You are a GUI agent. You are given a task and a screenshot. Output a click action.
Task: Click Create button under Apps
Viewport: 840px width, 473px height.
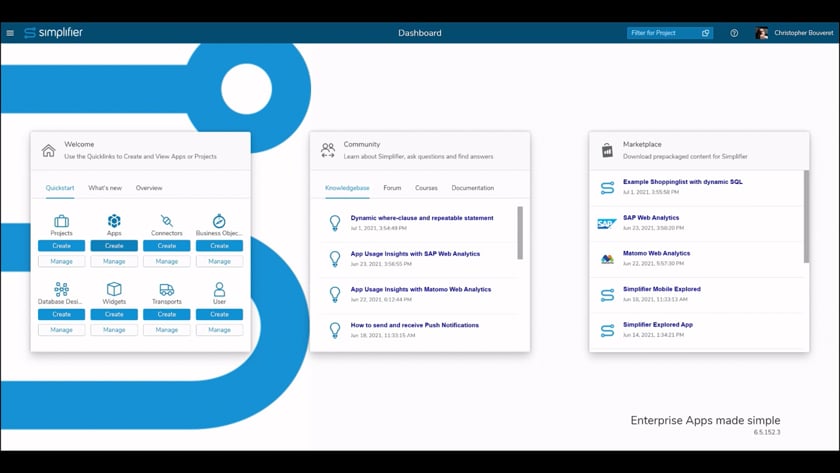[x=114, y=246]
